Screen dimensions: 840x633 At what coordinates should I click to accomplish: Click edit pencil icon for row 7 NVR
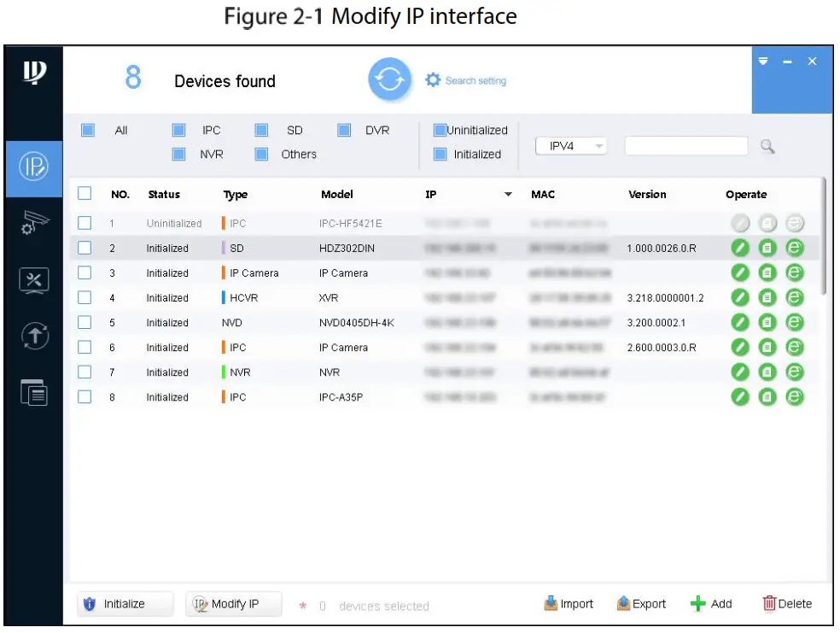tap(740, 372)
